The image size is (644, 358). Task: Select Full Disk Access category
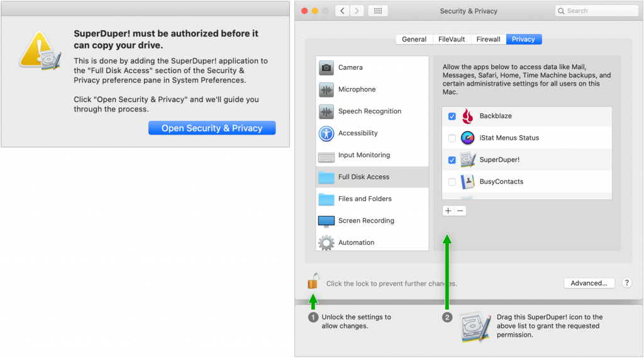click(x=372, y=177)
